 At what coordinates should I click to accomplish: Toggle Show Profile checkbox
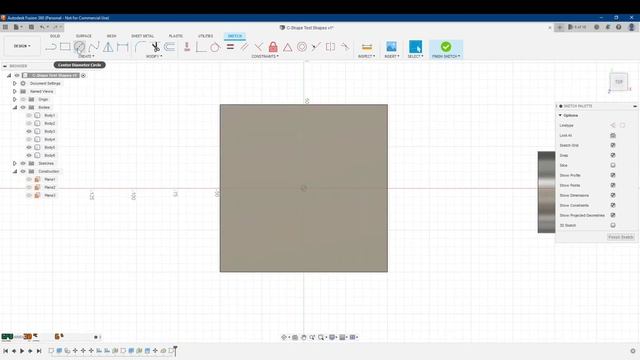coord(613,175)
